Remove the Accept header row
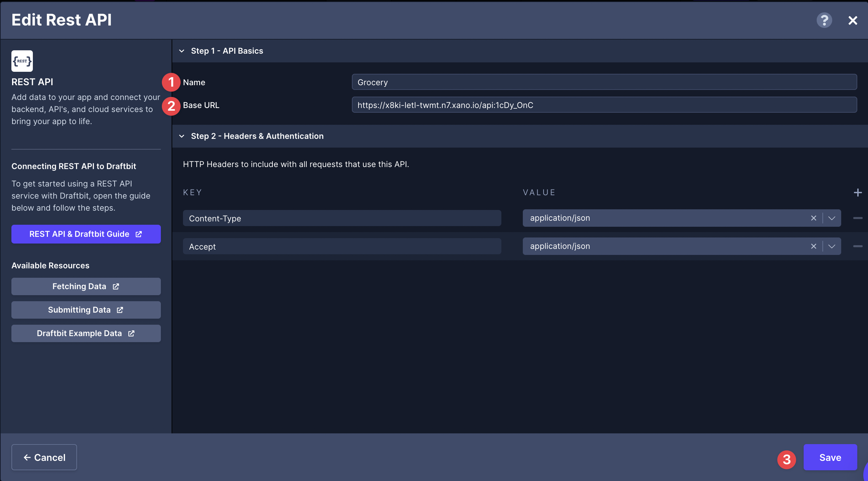Image resolution: width=868 pixels, height=481 pixels. point(858,247)
